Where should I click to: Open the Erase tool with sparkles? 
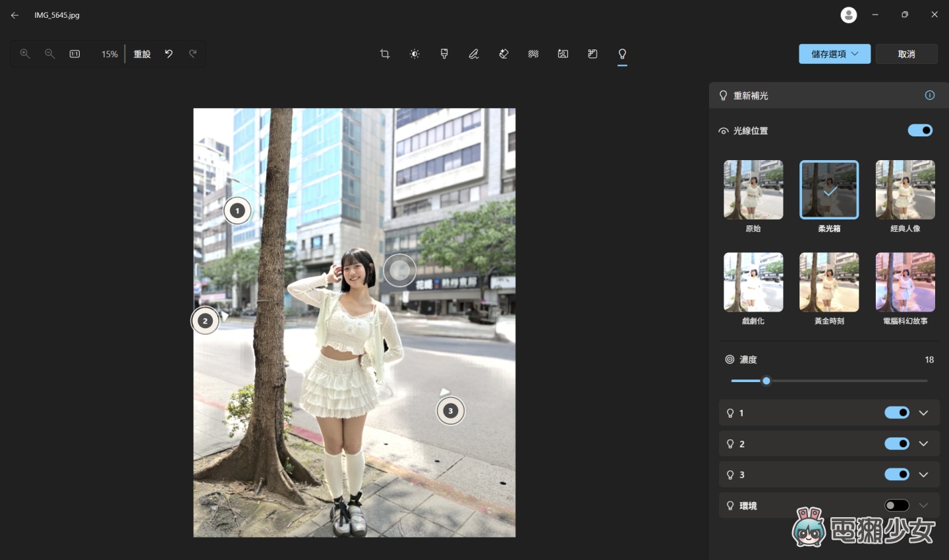(503, 54)
